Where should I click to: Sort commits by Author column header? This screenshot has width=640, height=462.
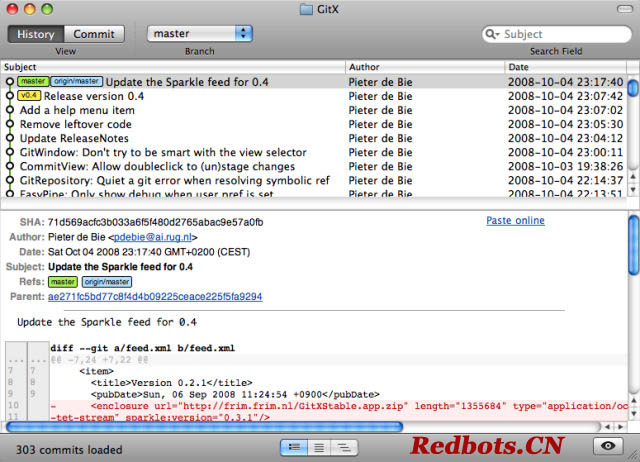pos(425,67)
